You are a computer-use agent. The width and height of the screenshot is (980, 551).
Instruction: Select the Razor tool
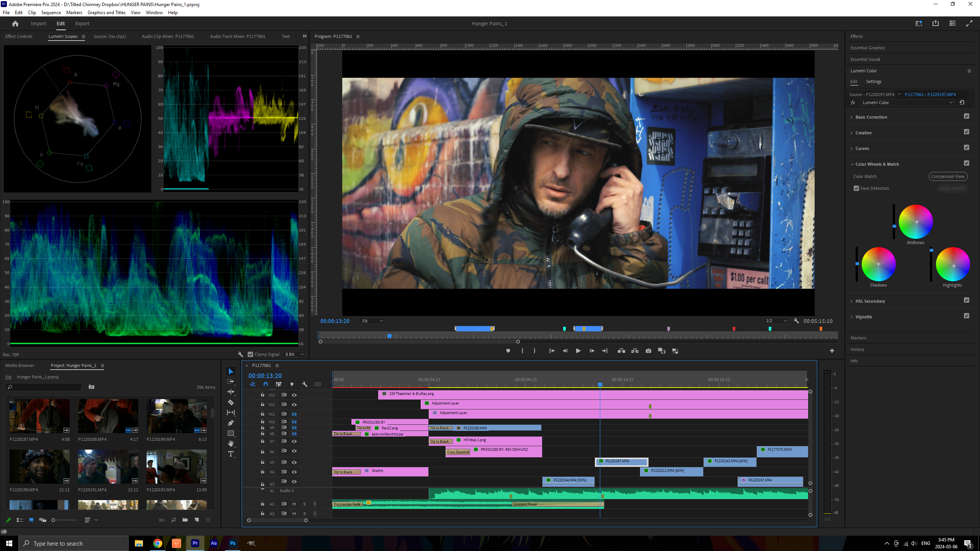tap(230, 402)
